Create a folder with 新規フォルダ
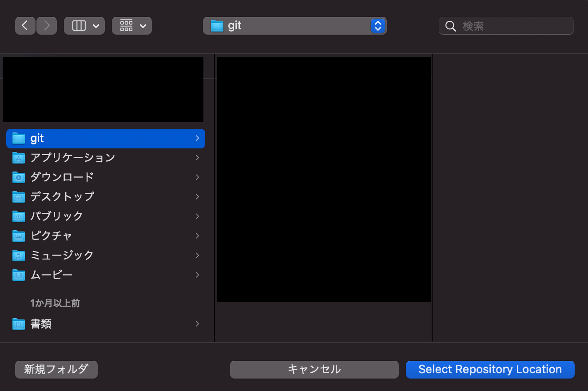588x391 pixels. tap(56, 369)
